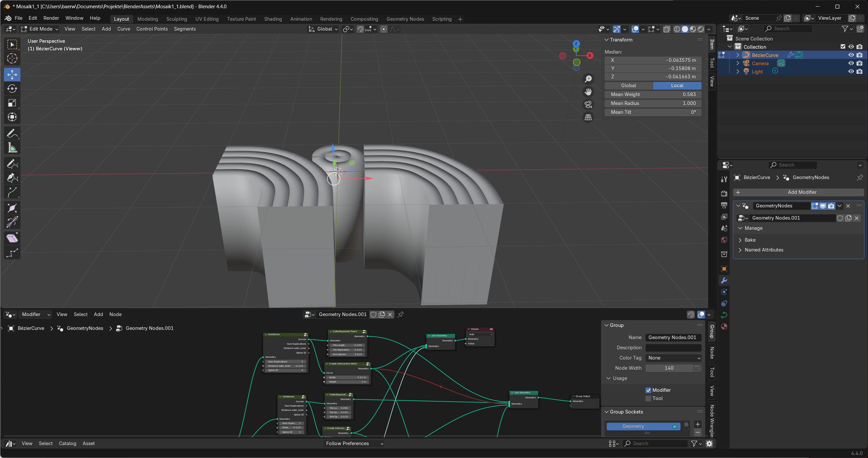868x458 pixels.
Task: Switch median transform to Global
Action: click(x=628, y=86)
